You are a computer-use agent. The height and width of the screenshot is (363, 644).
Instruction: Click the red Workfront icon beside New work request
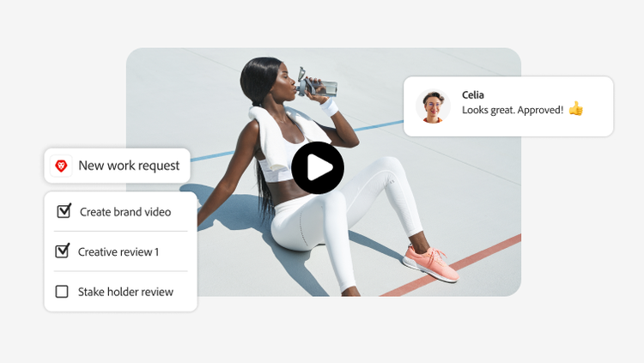tap(62, 166)
